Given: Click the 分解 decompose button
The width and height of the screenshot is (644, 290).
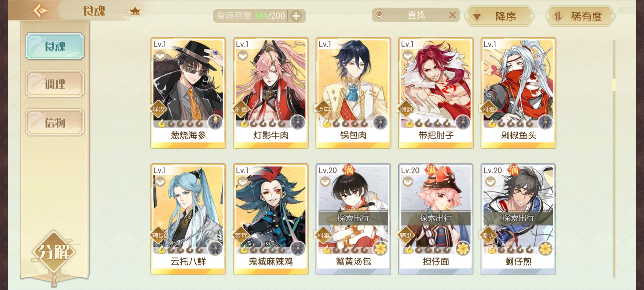Looking at the screenshot, I should tap(54, 252).
